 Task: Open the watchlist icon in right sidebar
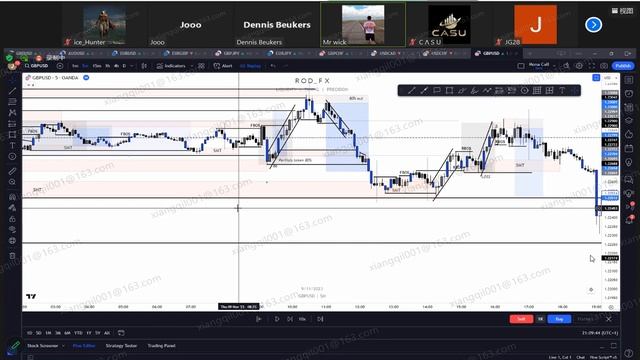pyautogui.click(x=629, y=80)
